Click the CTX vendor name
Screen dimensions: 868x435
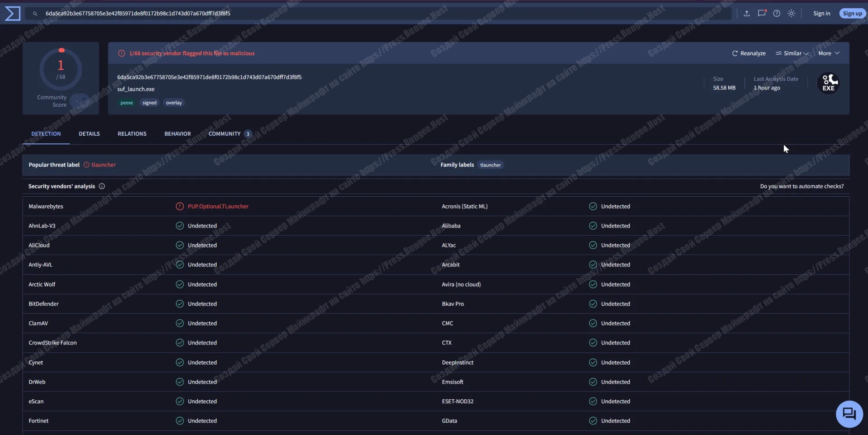446,343
